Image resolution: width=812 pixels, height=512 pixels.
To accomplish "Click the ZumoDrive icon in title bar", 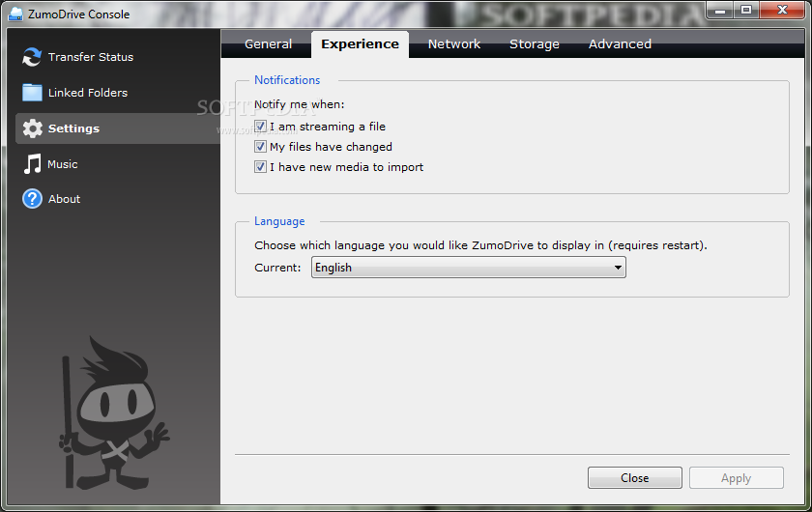I will 15,14.
